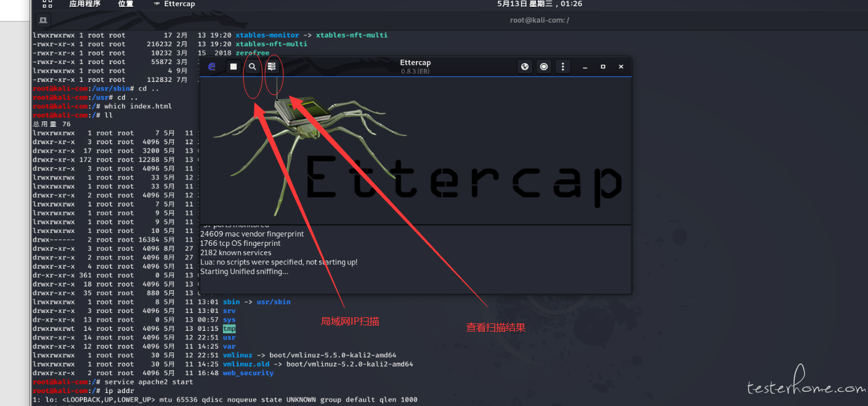Select the log line '2182 known services'
Image resolution: width=868 pixels, height=406 pixels.
[x=236, y=253]
